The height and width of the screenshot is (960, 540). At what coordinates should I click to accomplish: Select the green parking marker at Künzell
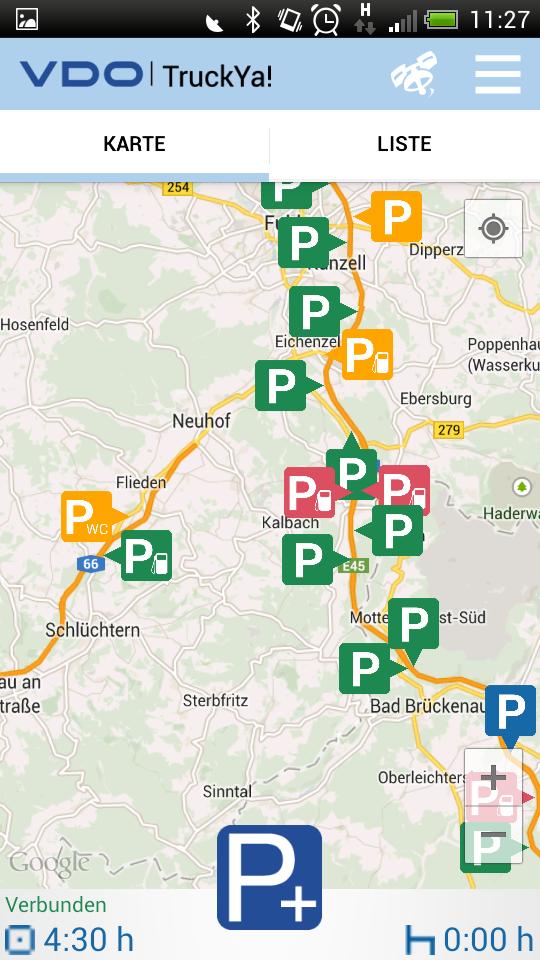tap(308, 242)
